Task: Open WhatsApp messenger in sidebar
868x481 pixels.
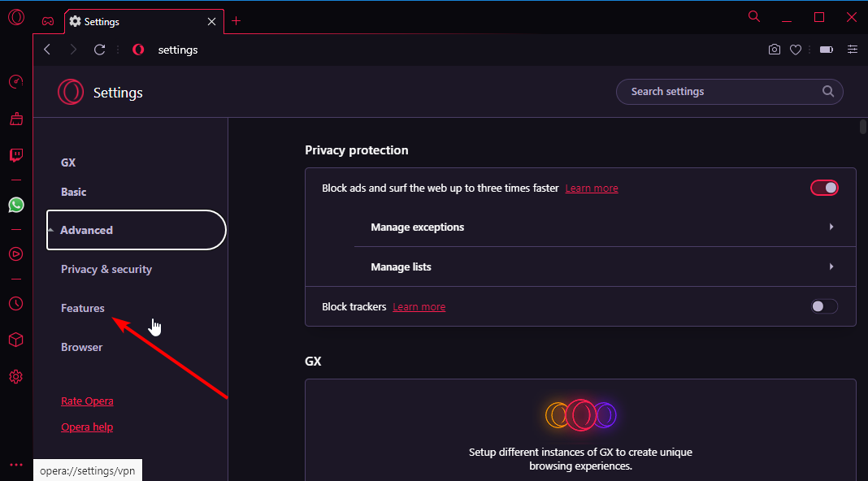Action: pyautogui.click(x=16, y=205)
